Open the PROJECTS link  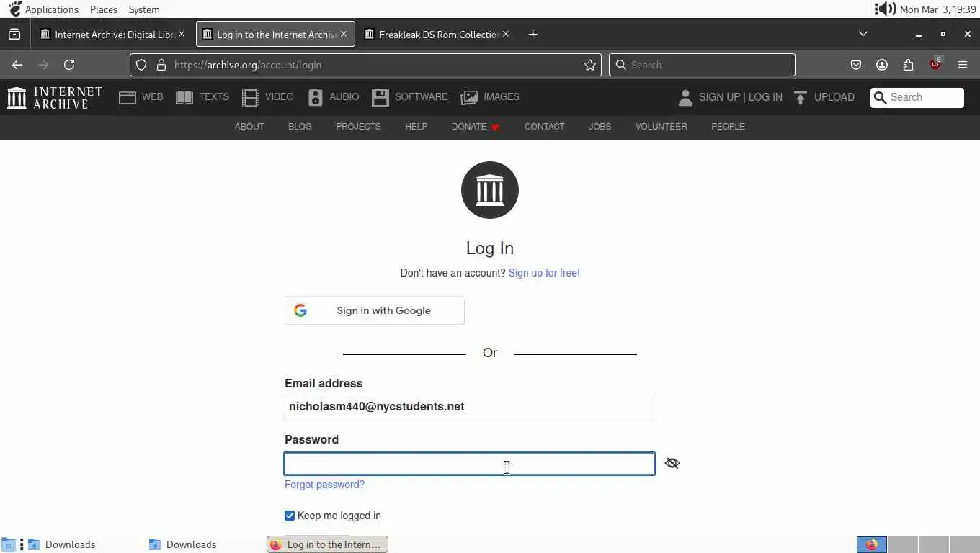(358, 127)
